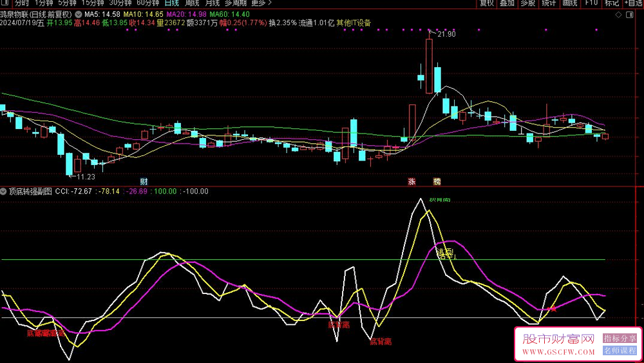This screenshot has width=644, height=363.
Task: Select the 周线 weekly chart tab
Action: [192, 3]
